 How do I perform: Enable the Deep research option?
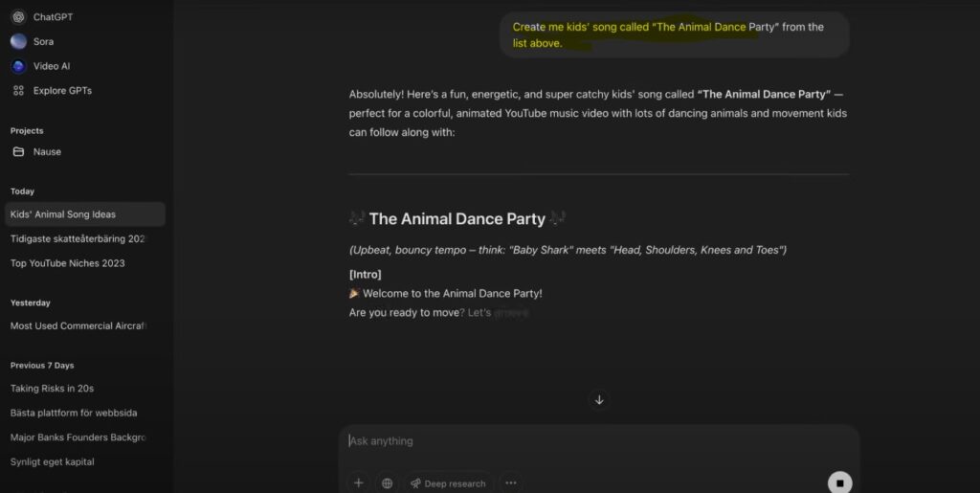pos(448,483)
